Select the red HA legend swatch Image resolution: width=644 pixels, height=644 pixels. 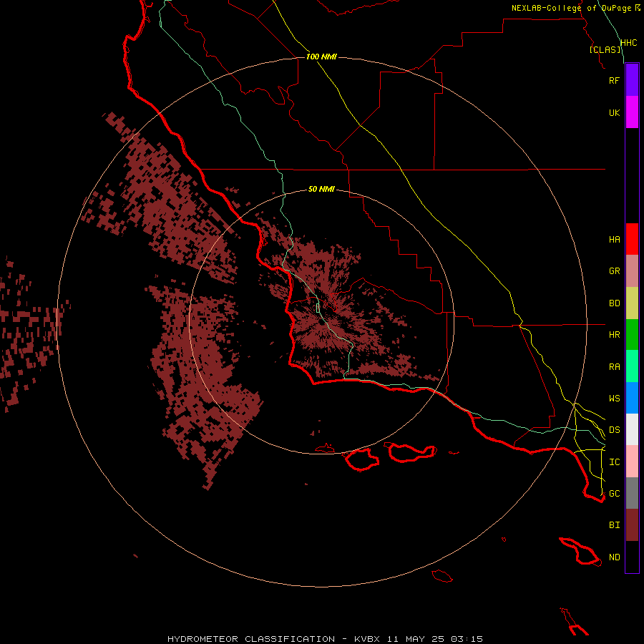(632, 239)
